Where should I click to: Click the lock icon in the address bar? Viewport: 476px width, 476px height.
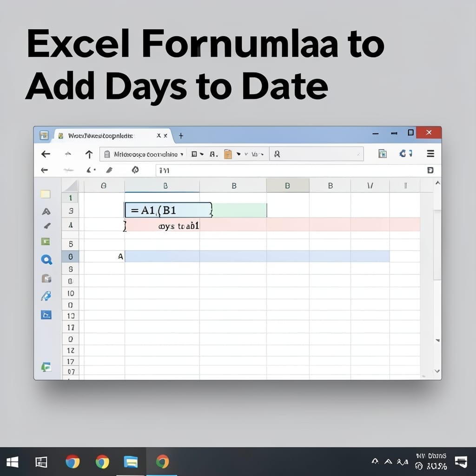(107, 154)
